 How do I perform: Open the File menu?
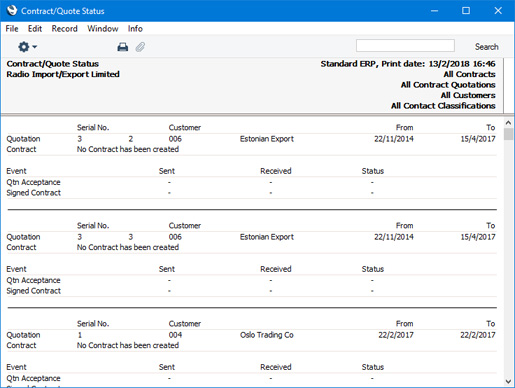(12, 29)
